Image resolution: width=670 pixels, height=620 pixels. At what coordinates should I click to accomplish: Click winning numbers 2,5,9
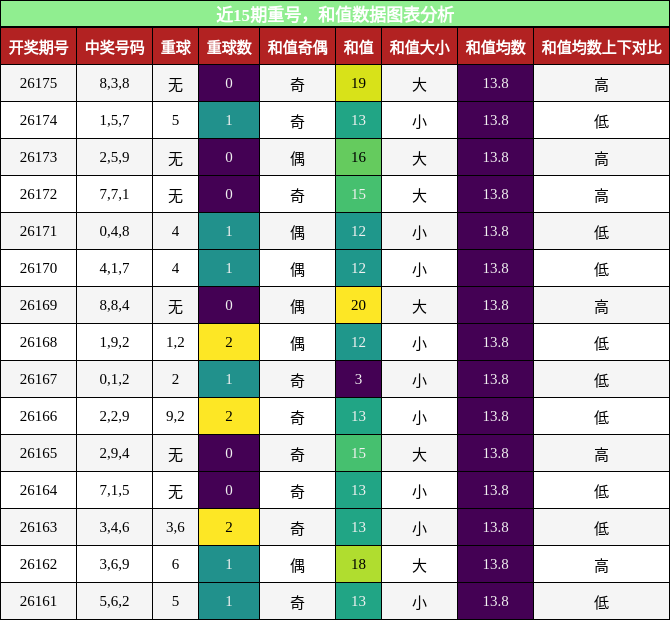pos(115,157)
